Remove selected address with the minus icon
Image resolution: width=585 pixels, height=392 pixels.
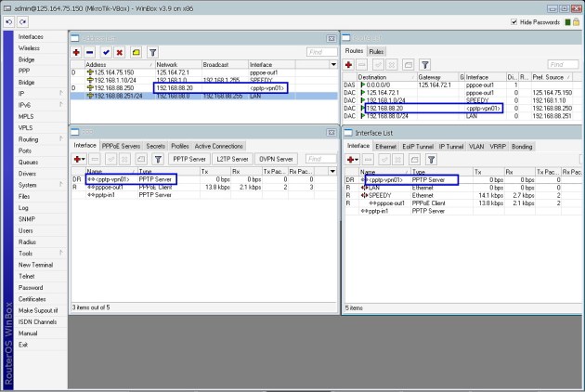pos(89,52)
